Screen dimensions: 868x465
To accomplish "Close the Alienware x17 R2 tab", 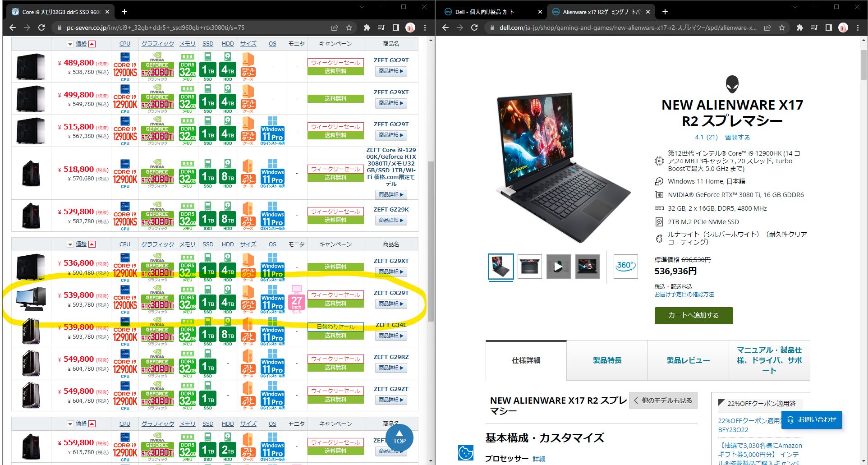I will [x=648, y=12].
